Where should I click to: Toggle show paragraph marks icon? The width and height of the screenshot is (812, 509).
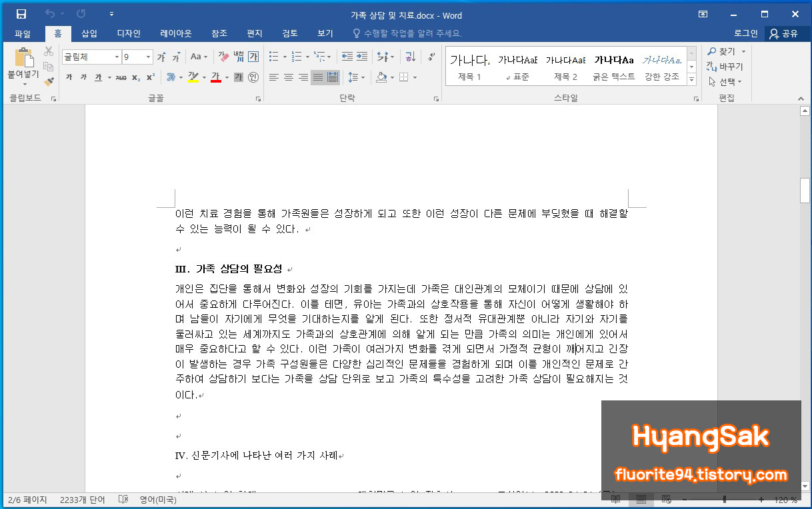tap(431, 57)
